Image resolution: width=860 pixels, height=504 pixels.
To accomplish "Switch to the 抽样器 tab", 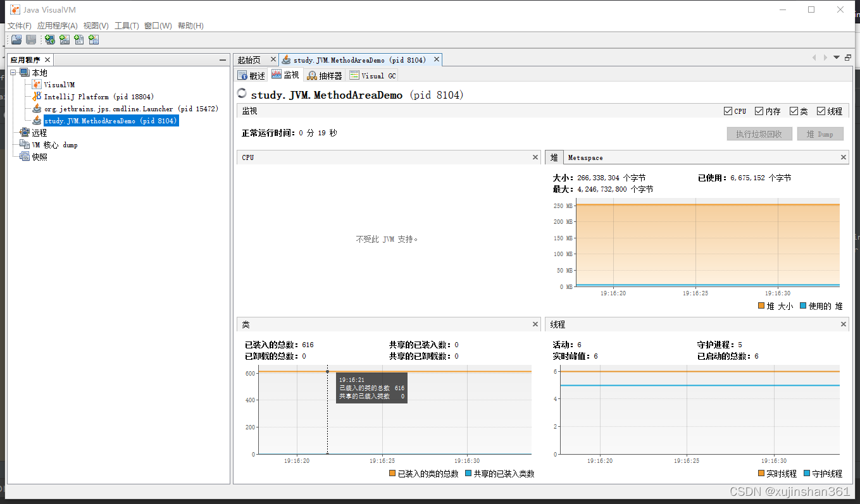I will (325, 75).
